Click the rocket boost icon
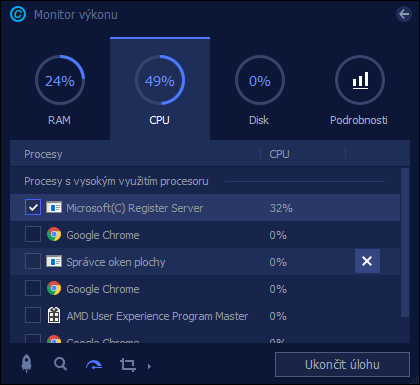The height and width of the screenshot is (385, 420). pos(27,364)
